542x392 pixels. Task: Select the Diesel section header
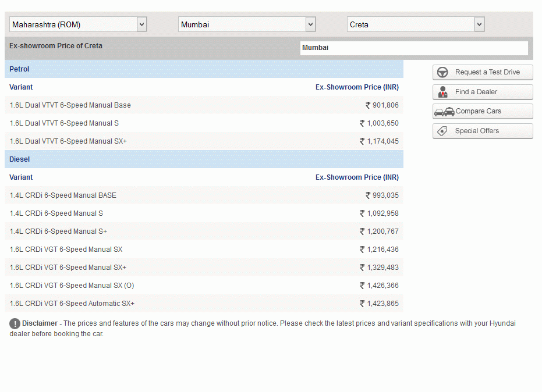[204, 159]
